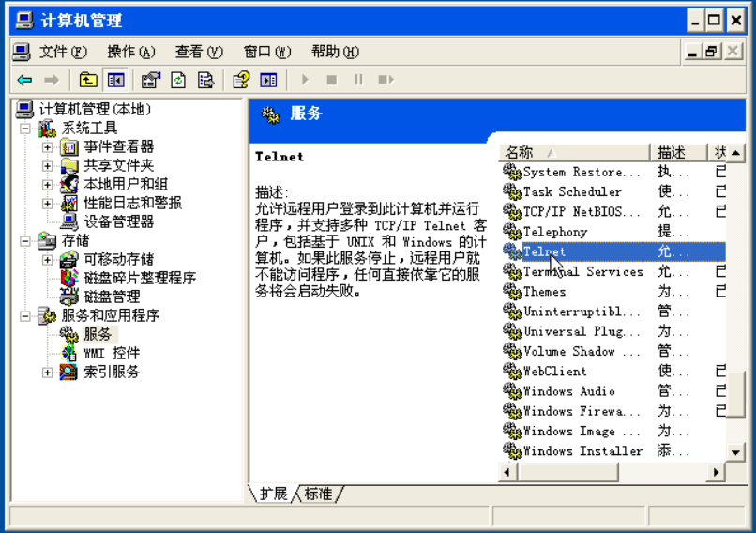The image size is (756, 533).
Task: Toggle the show/hide console tree icon
Action: pyautogui.click(x=115, y=80)
